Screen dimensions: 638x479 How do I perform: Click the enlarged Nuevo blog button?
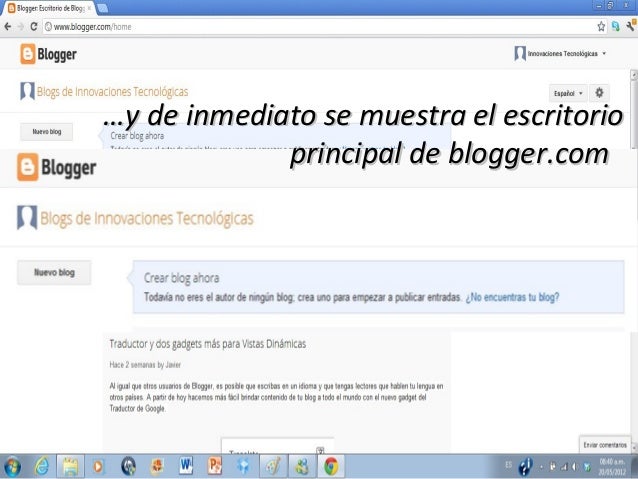tap(54, 273)
